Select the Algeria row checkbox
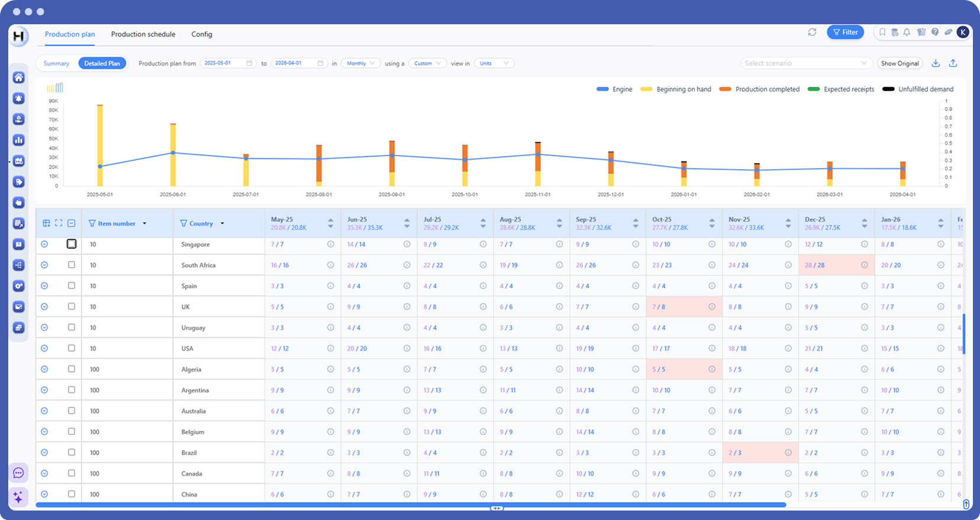The height and width of the screenshot is (520, 980). (72, 369)
